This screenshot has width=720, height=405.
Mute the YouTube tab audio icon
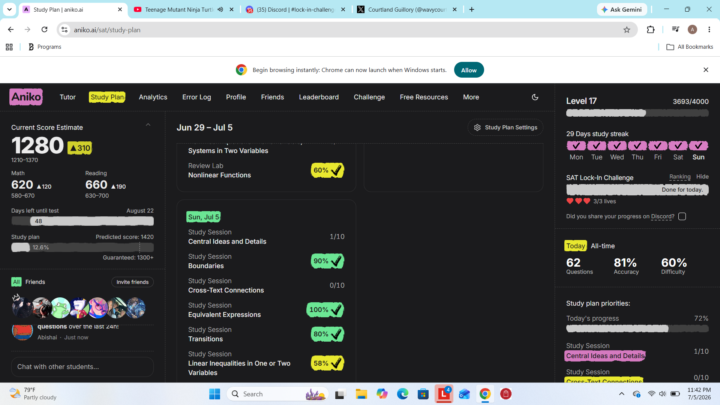220,9
